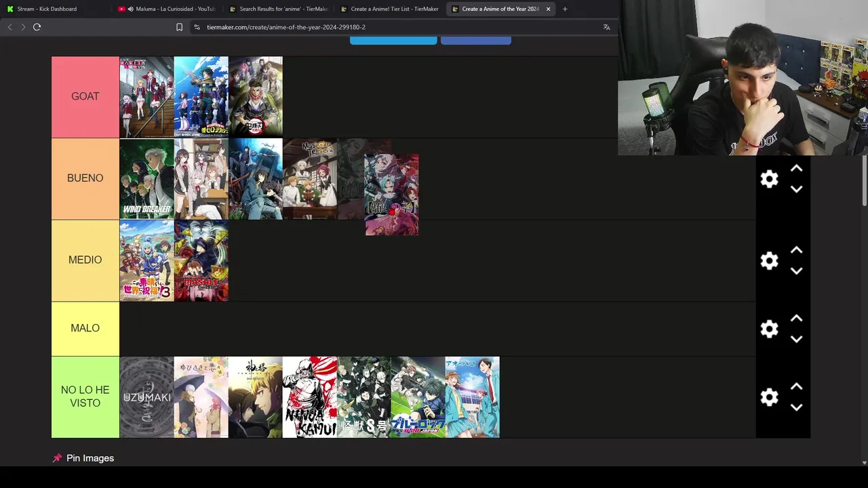Select the Tower of God poster
This screenshot has width=868, height=488.
(256, 397)
